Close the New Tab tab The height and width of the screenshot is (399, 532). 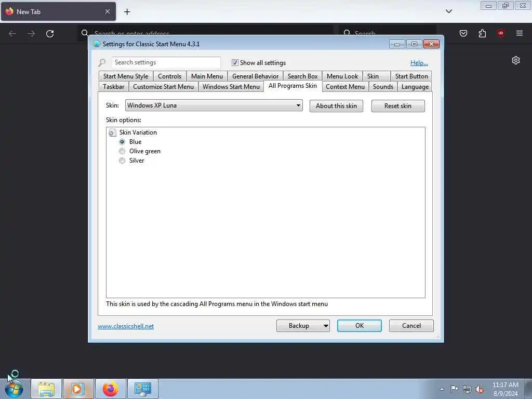108,11
